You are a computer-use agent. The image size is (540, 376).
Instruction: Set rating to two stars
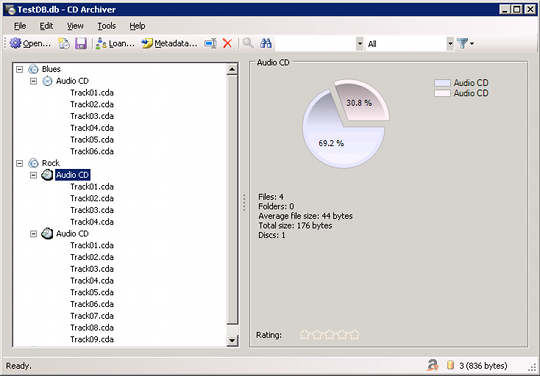(317, 335)
